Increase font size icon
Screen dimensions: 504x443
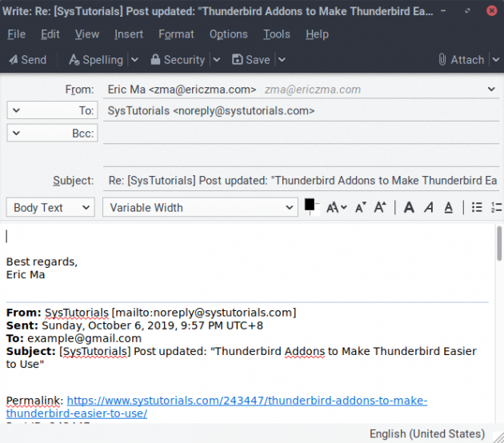tap(380, 208)
